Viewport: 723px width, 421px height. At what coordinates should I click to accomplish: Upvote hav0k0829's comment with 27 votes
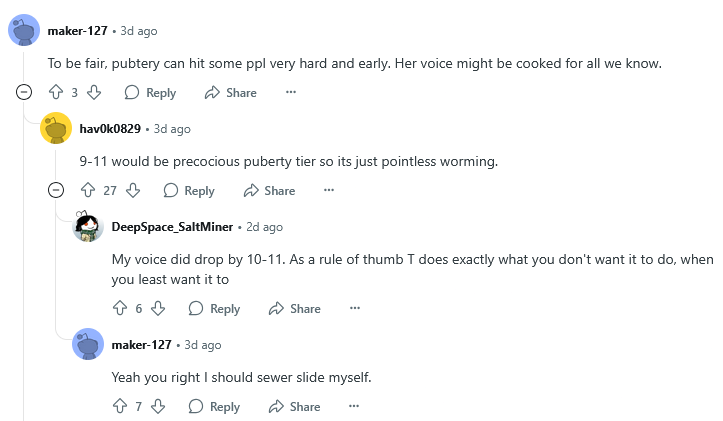click(x=88, y=191)
